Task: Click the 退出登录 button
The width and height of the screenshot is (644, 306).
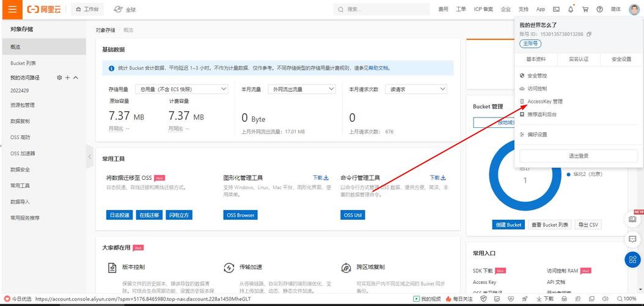Action: pyautogui.click(x=579, y=156)
